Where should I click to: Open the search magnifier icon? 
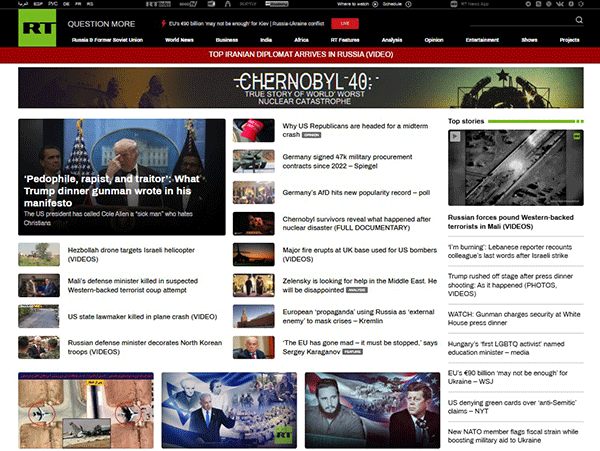(579, 21)
